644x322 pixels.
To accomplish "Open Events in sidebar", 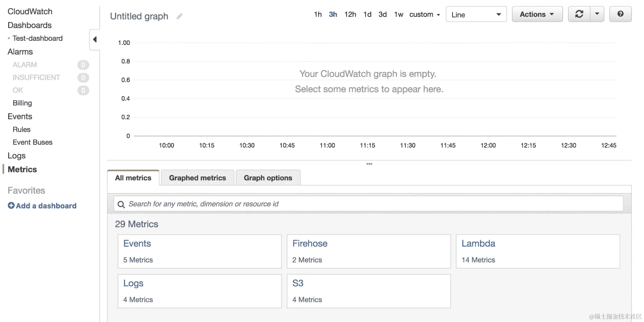I will click(x=20, y=117).
